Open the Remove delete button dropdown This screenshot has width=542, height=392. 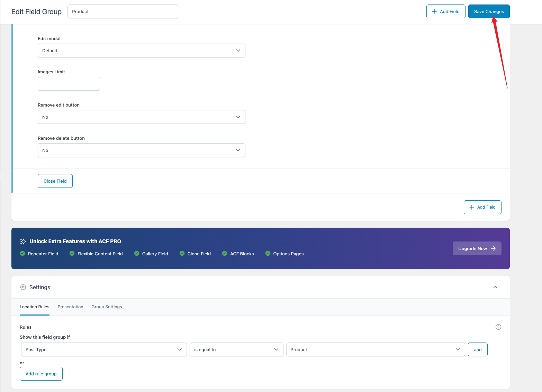click(x=141, y=150)
